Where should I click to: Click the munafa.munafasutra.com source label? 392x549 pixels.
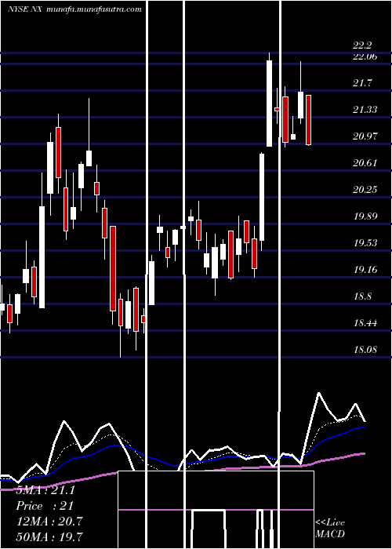(94, 9)
